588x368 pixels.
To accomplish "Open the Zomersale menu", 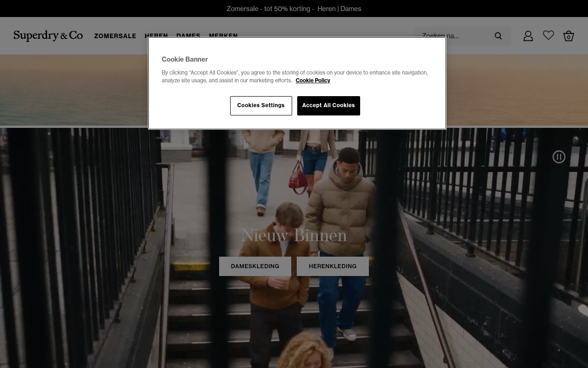I will [x=115, y=36].
